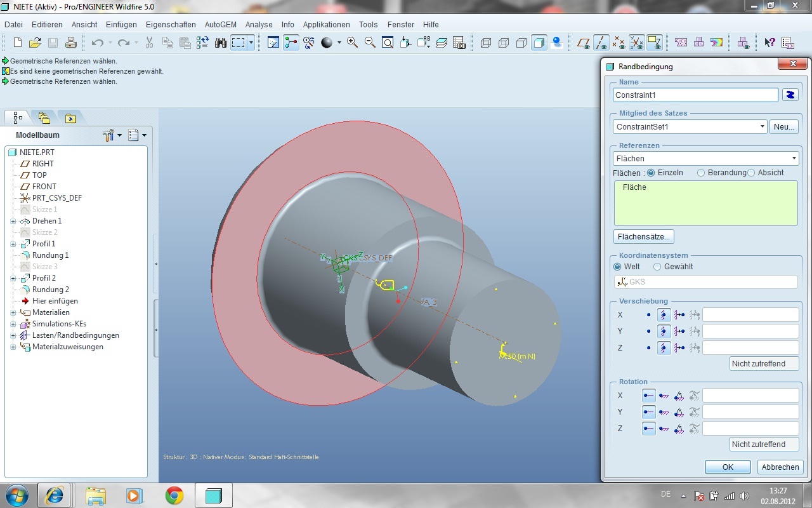Expand the Materialzuweisungen tree node
The width and height of the screenshot is (812, 508).
pos(13,347)
